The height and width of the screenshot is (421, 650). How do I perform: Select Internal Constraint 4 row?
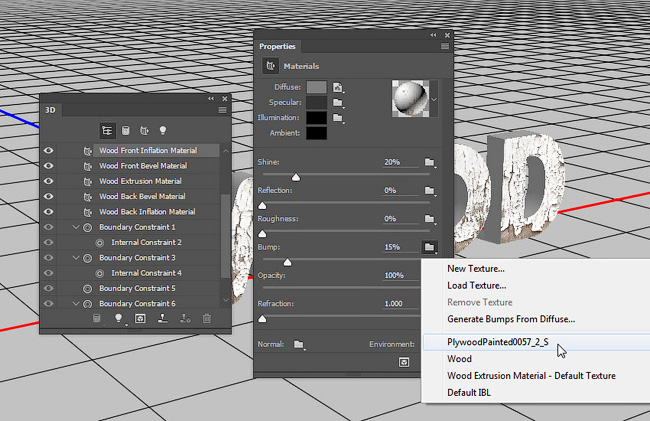click(146, 273)
